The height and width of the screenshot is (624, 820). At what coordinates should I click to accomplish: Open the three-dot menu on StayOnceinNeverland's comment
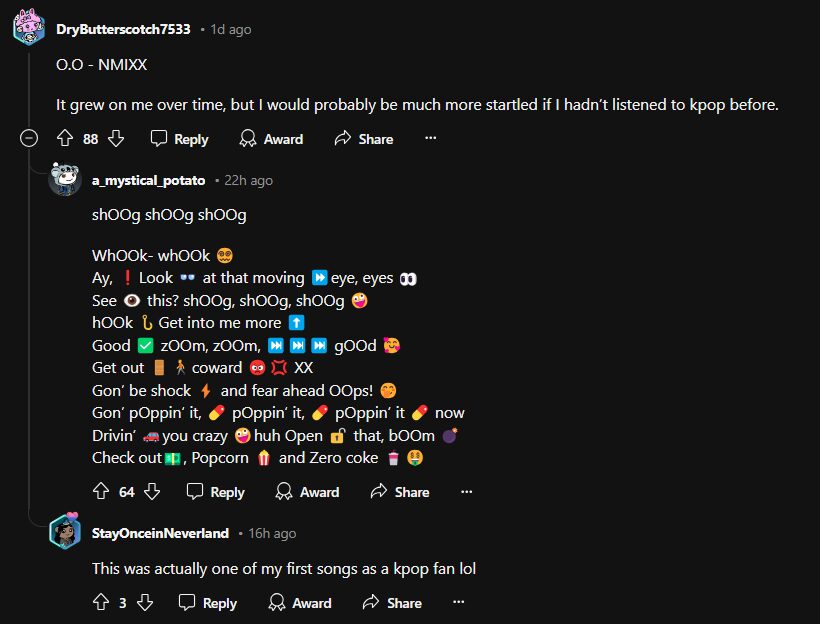pyautogui.click(x=459, y=602)
